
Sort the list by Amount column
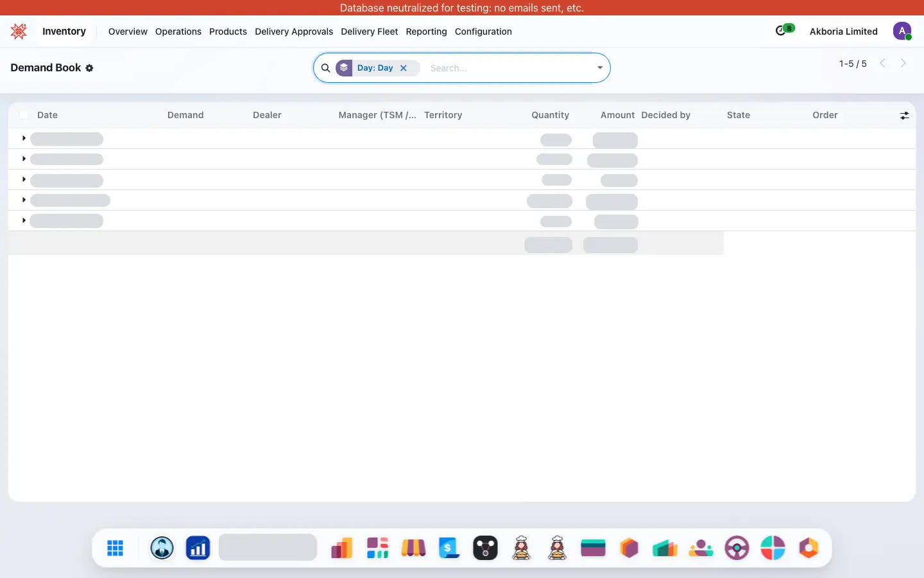tap(617, 115)
